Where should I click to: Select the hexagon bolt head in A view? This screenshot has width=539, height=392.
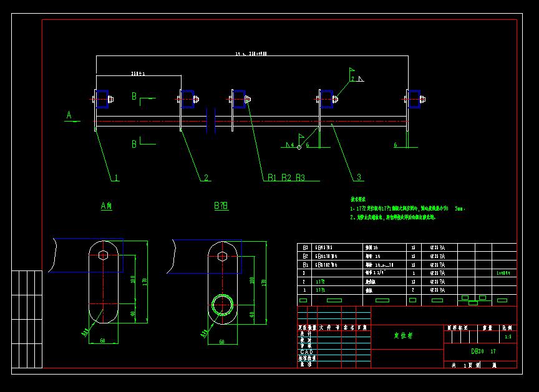click(103, 255)
